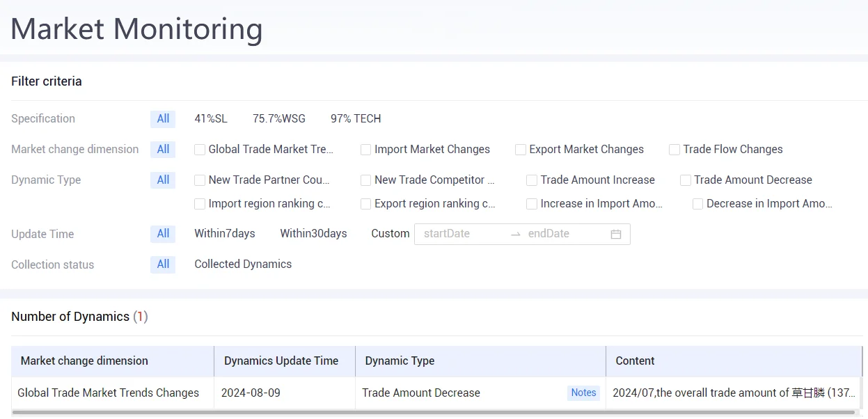Image resolution: width=868 pixels, height=419 pixels.
Task: Tick the Trade Amount Decrease checkbox
Action: [x=686, y=180]
